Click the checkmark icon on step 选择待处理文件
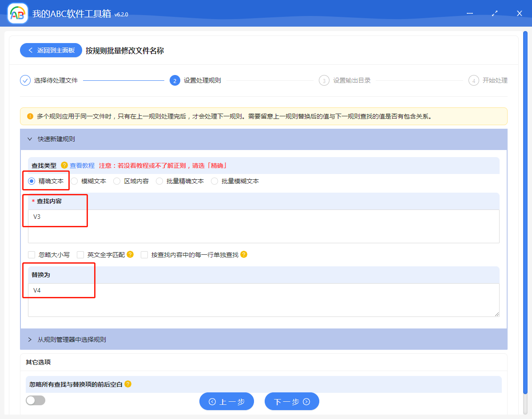Image resolution: width=532 pixels, height=419 pixels. click(x=25, y=80)
